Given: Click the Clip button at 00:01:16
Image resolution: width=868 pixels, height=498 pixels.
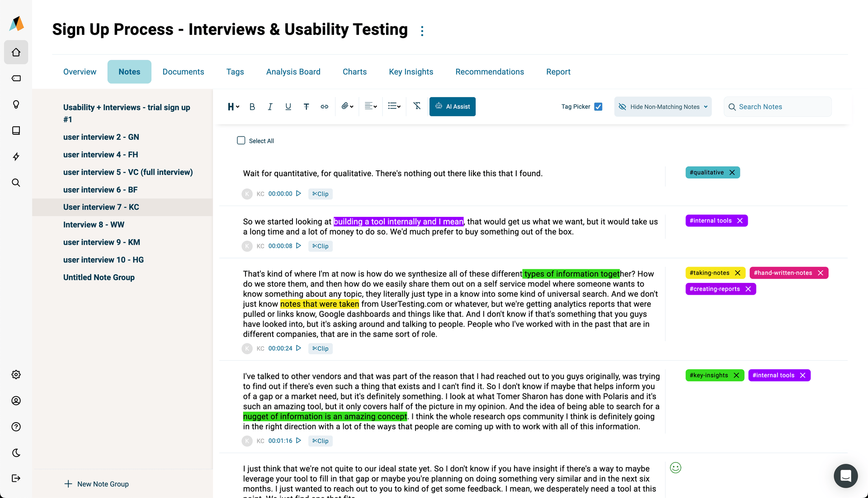Looking at the screenshot, I should pos(320,441).
